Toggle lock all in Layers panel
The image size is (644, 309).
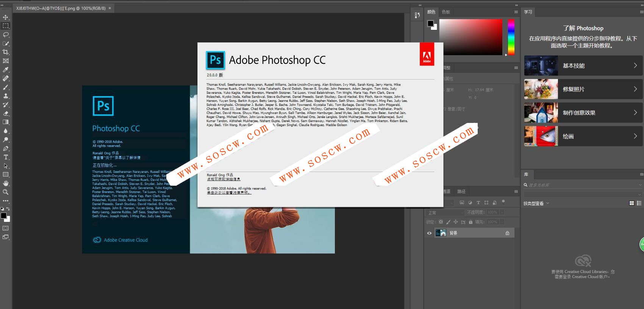470,222
